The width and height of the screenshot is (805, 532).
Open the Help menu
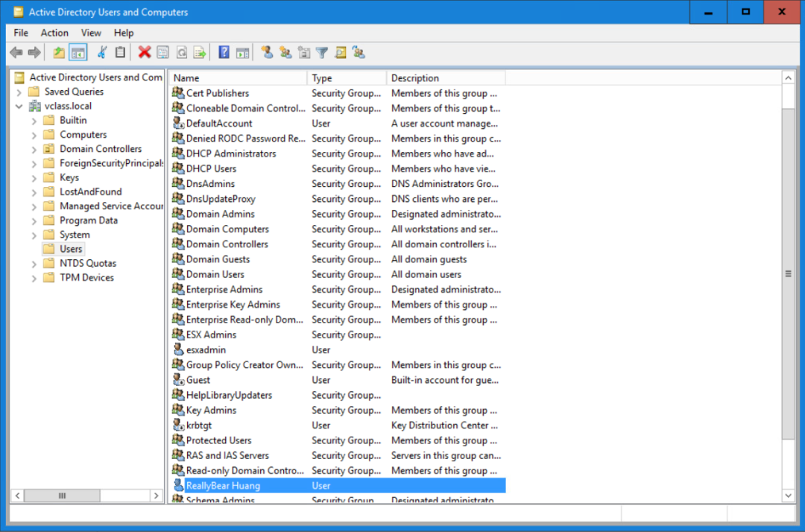click(x=124, y=33)
